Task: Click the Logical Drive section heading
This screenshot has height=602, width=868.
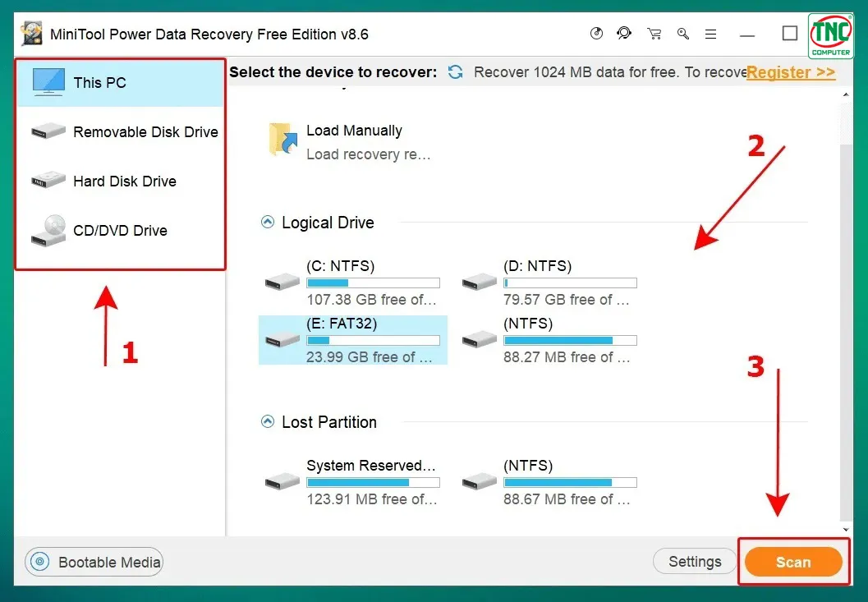Action: [328, 223]
